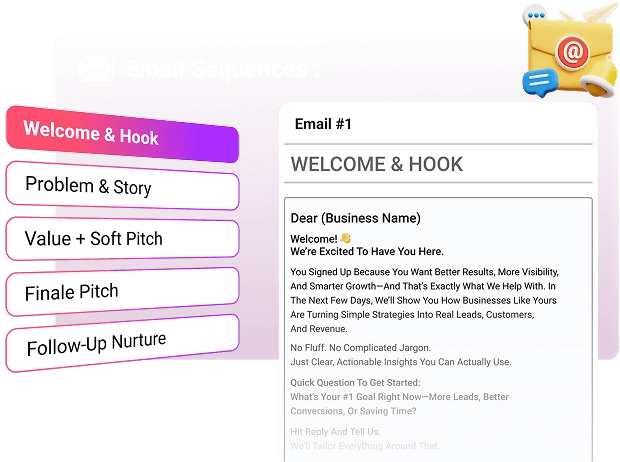This screenshot has height=462, width=620.
Task: Switch to Value + Soft Pitch tab
Action: [122, 239]
